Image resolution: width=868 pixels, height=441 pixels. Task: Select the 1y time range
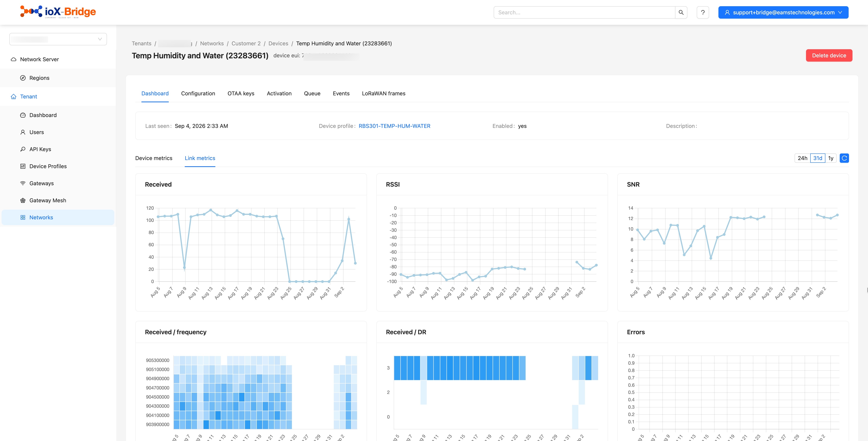[x=831, y=158]
